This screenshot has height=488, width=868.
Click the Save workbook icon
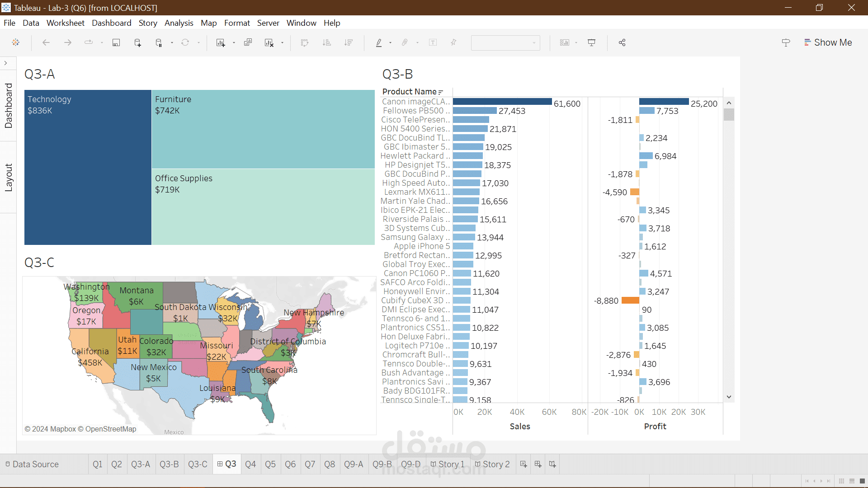(x=116, y=42)
